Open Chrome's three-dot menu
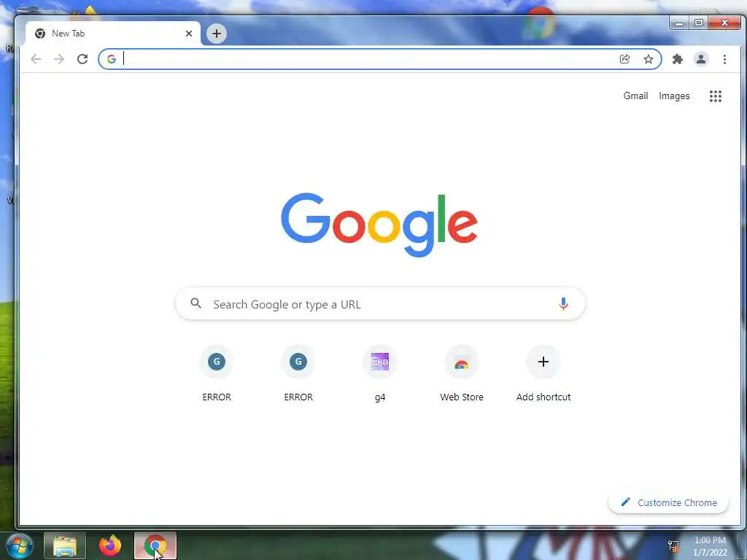 pyautogui.click(x=724, y=59)
